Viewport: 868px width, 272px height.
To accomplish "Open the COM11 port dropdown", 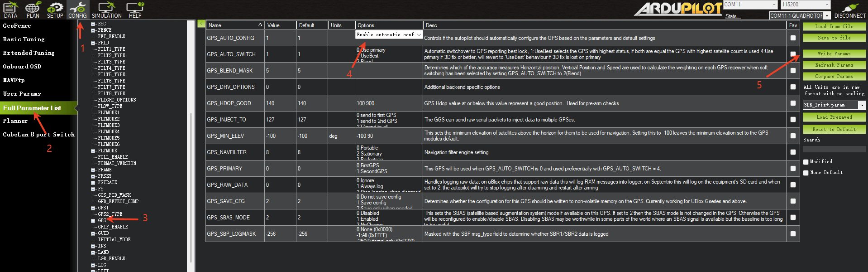I will [x=774, y=5].
